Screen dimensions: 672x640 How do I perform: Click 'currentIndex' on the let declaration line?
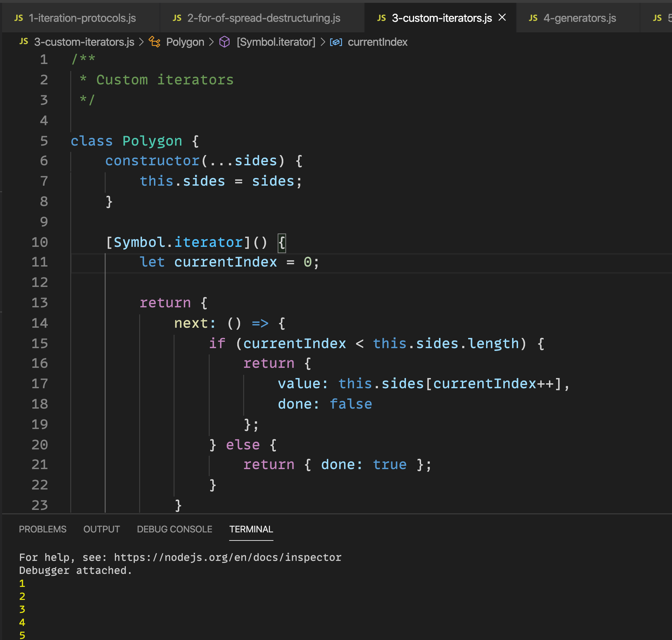pyautogui.click(x=226, y=262)
